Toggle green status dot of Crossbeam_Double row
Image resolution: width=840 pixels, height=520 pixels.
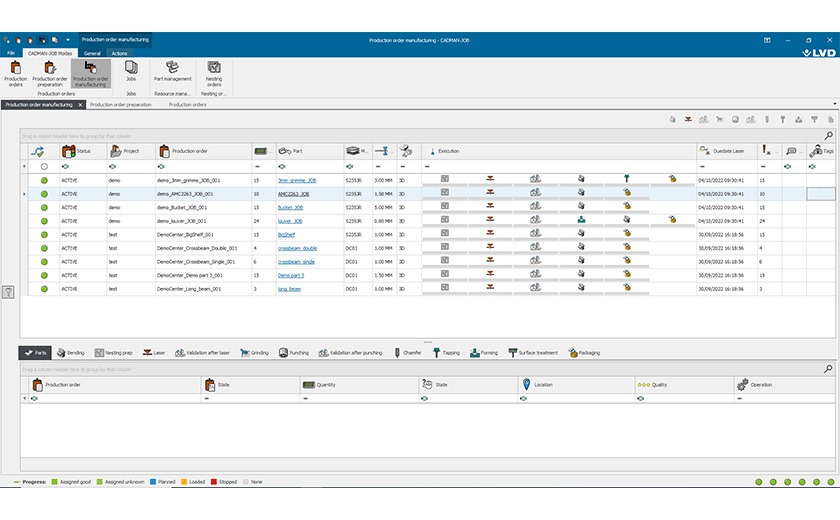point(44,248)
